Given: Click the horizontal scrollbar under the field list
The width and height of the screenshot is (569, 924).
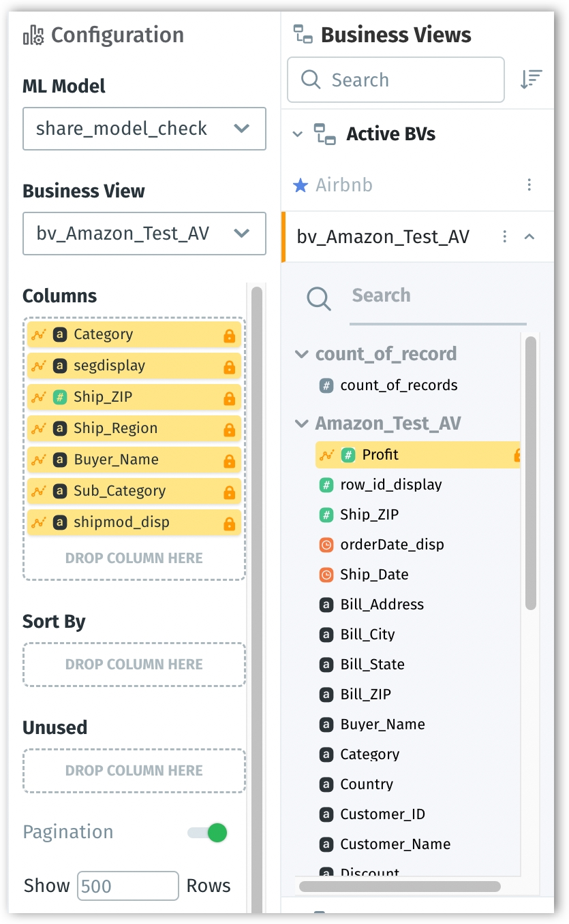Looking at the screenshot, I should pyautogui.click(x=399, y=887).
